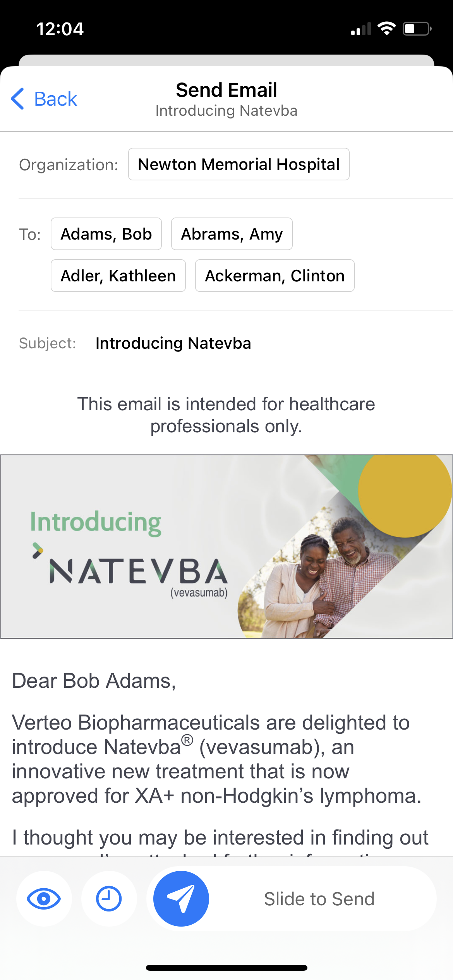Check the Wi-Fi status icon
This screenshot has height=980, width=453.
[x=386, y=29]
